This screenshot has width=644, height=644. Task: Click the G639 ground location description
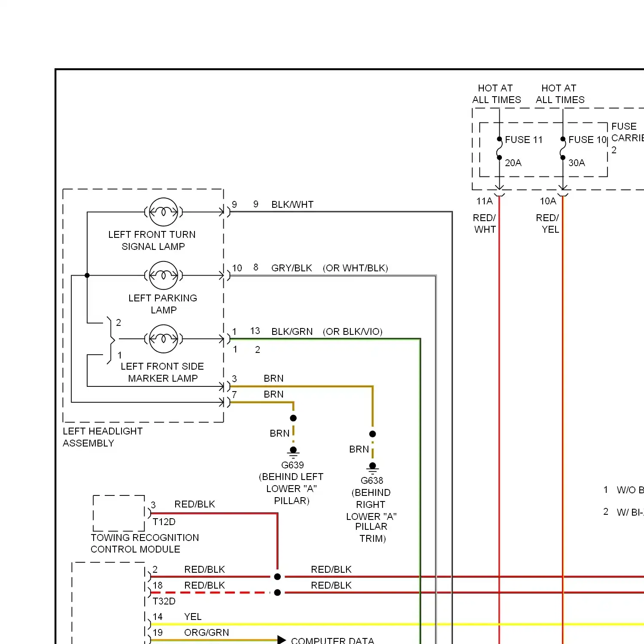tap(292, 489)
